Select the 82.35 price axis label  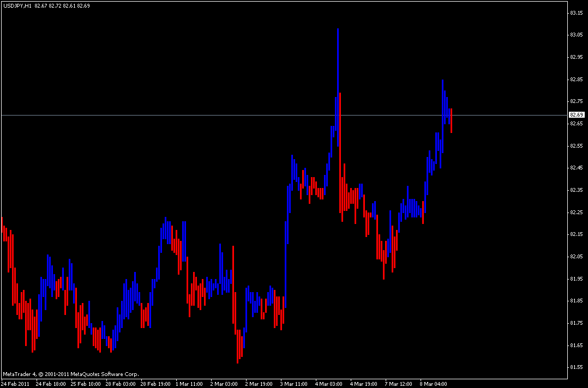pyautogui.click(x=576, y=190)
